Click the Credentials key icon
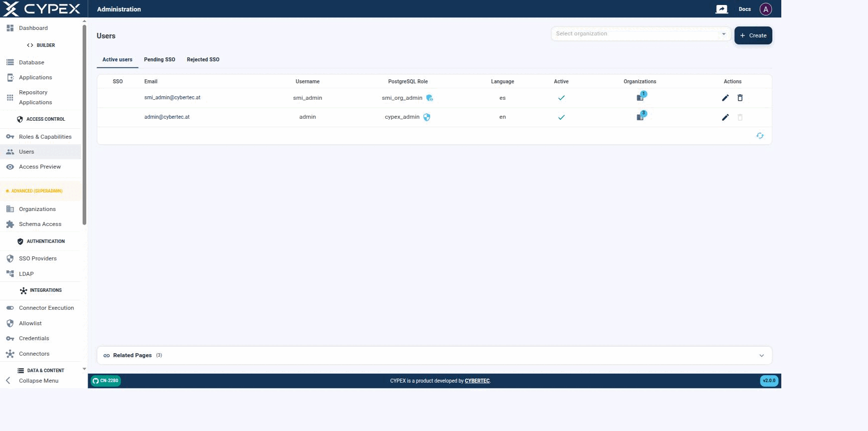868x431 pixels. [10, 338]
